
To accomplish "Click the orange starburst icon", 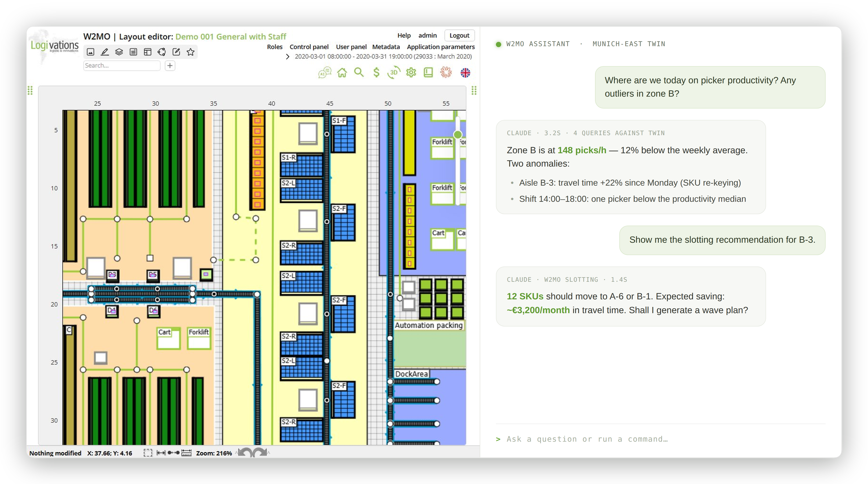I will [x=446, y=72].
